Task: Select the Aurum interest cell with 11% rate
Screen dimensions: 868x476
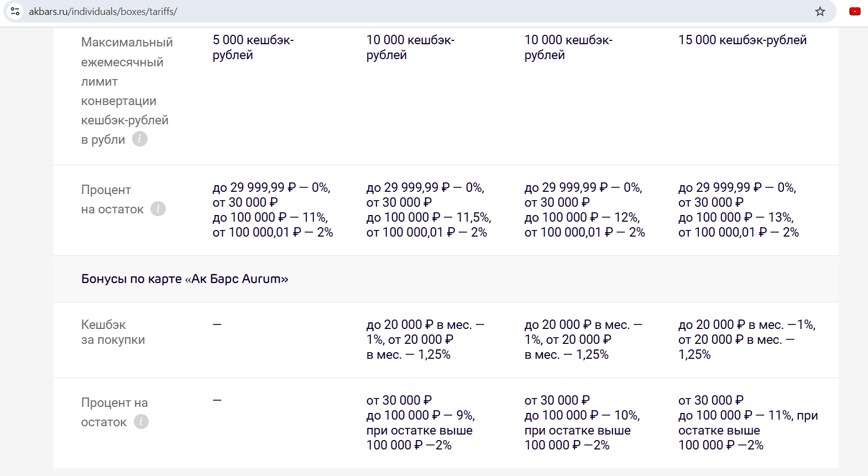Action: coord(747,423)
